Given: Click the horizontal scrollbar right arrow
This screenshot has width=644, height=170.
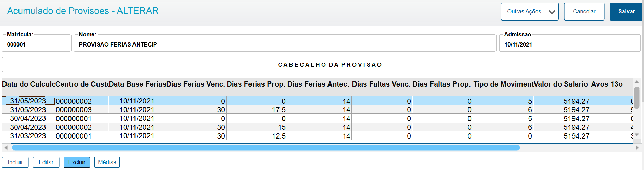Looking at the screenshot, I should point(637,148).
